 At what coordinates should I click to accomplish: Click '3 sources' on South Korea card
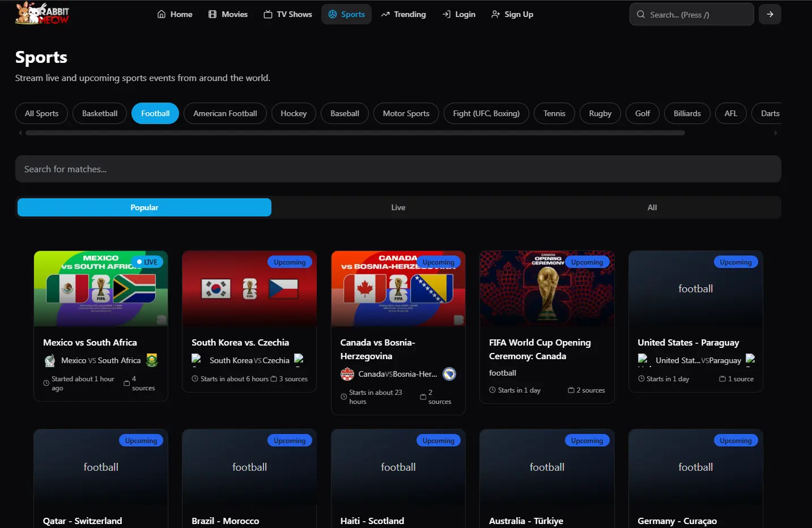pos(289,379)
